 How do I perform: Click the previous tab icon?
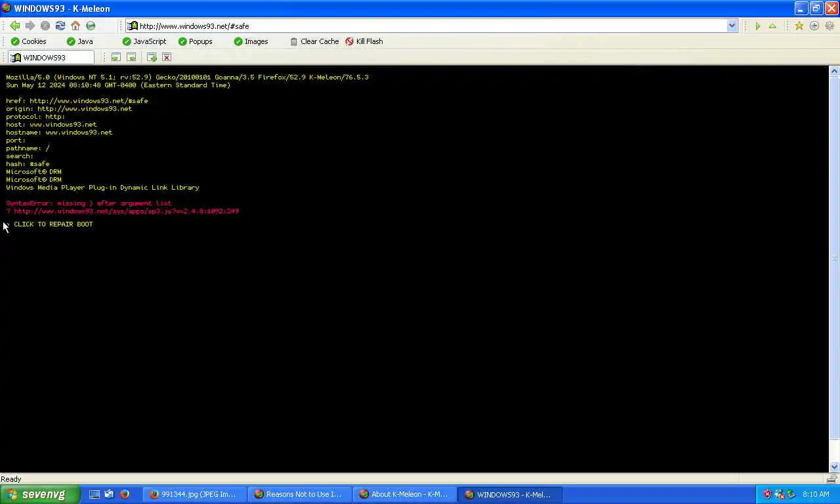(115, 57)
